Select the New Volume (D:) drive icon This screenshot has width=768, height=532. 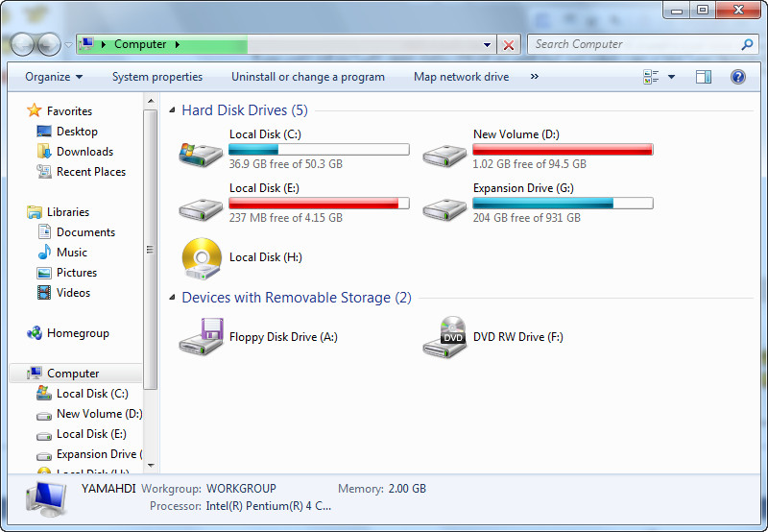tap(444, 156)
